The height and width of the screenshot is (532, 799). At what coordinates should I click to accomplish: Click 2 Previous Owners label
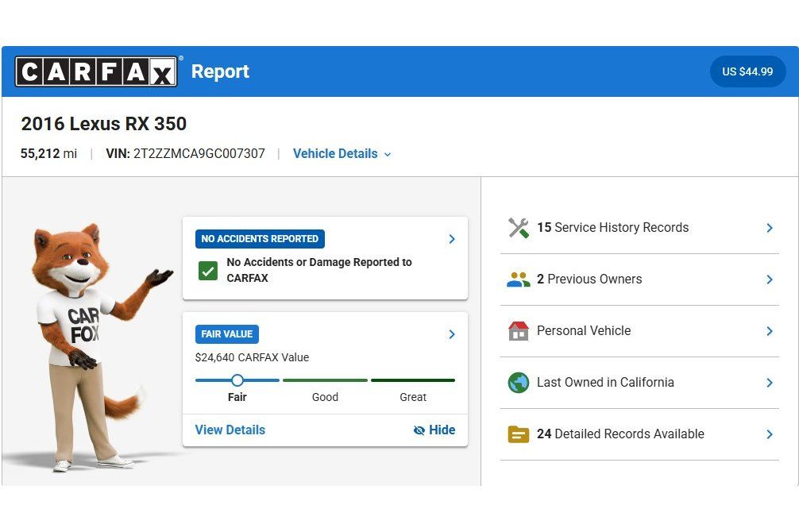tap(589, 279)
